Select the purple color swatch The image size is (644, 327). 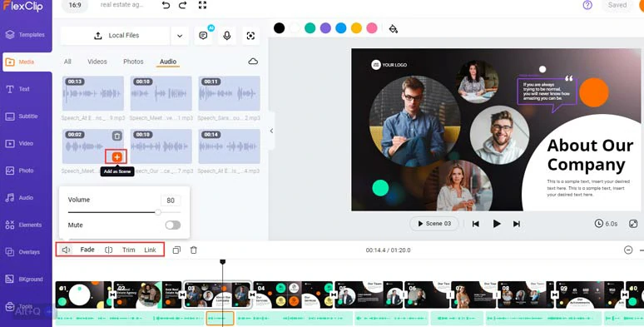[325, 28]
